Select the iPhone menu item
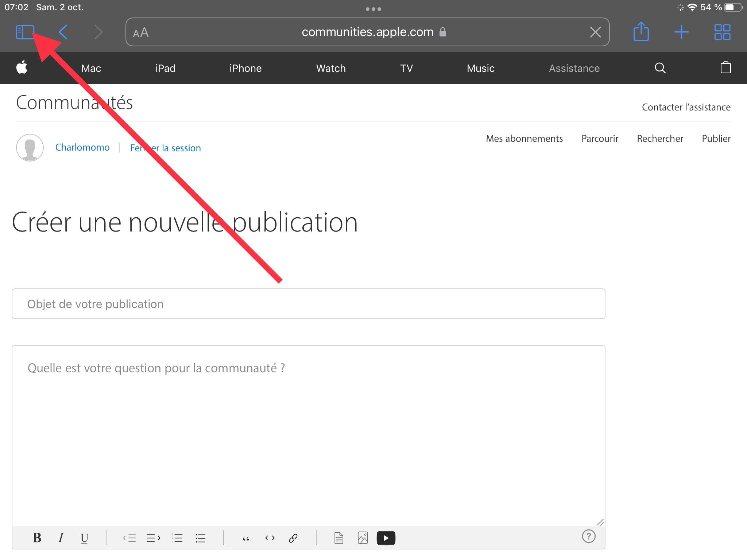 pyautogui.click(x=245, y=68)
